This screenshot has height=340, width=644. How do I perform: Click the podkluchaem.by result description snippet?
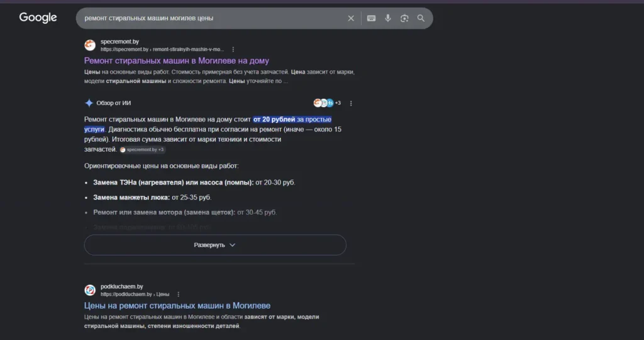point(202,322)
